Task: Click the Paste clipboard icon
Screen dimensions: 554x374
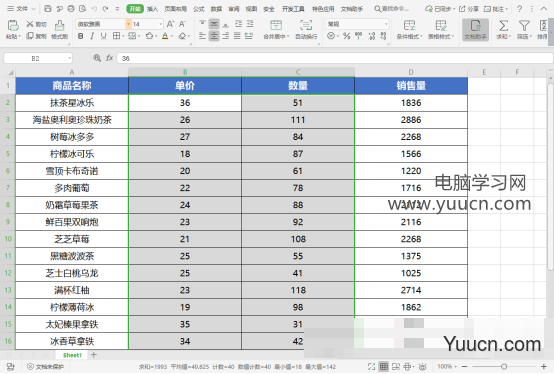Action: 13,25
